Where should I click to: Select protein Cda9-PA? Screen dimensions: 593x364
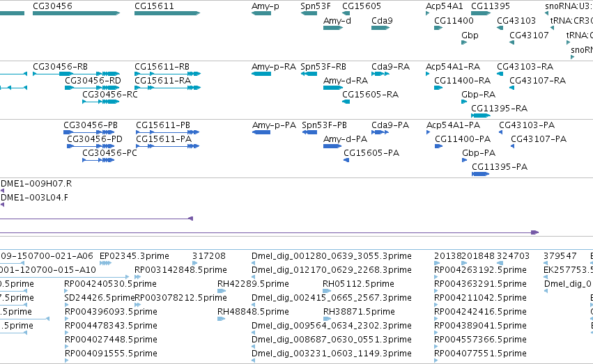(x=390, y=125)
